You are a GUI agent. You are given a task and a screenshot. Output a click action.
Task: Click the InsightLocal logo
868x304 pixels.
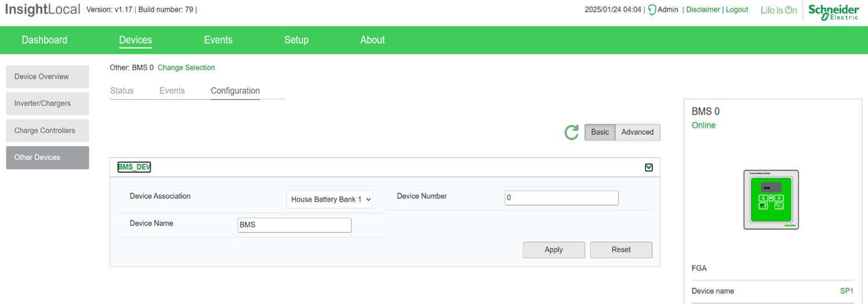point(42,10)
